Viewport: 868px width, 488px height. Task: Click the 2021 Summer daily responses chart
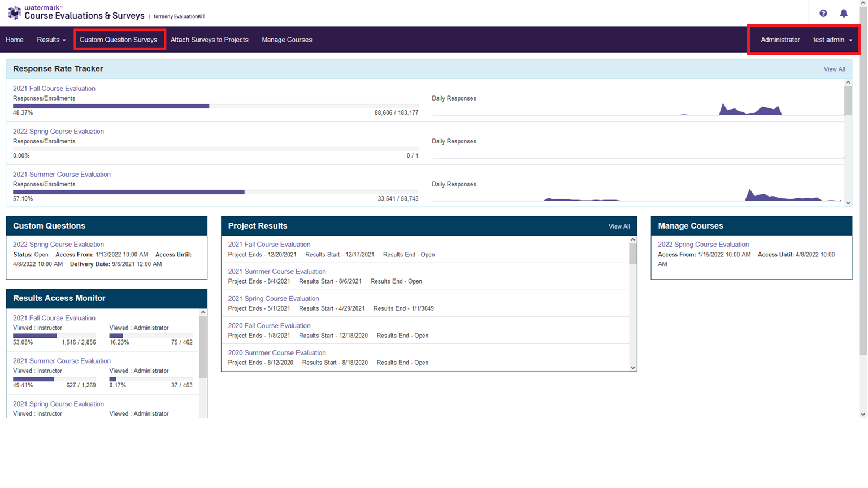(x=637, y=195)
